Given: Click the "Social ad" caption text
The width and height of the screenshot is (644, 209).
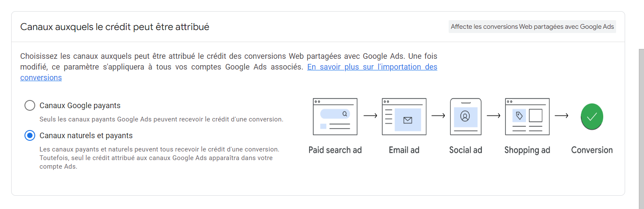Looking at the screenshot, I should click(x=465, y=150).
